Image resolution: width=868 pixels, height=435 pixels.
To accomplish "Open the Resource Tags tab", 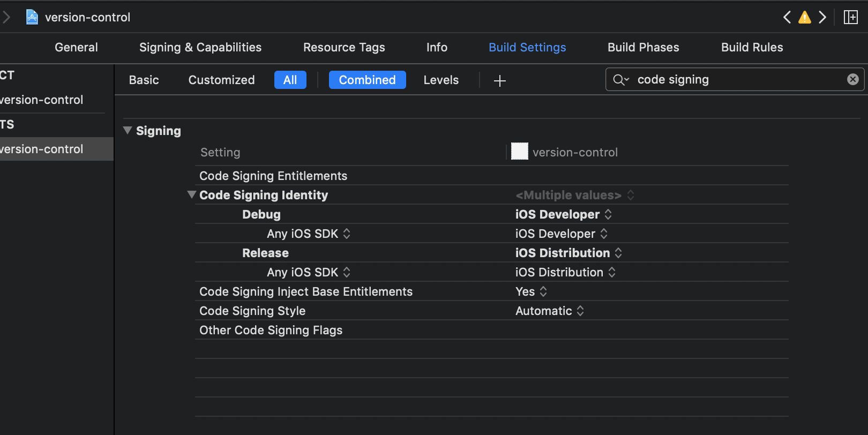I will tap(344, 47).
